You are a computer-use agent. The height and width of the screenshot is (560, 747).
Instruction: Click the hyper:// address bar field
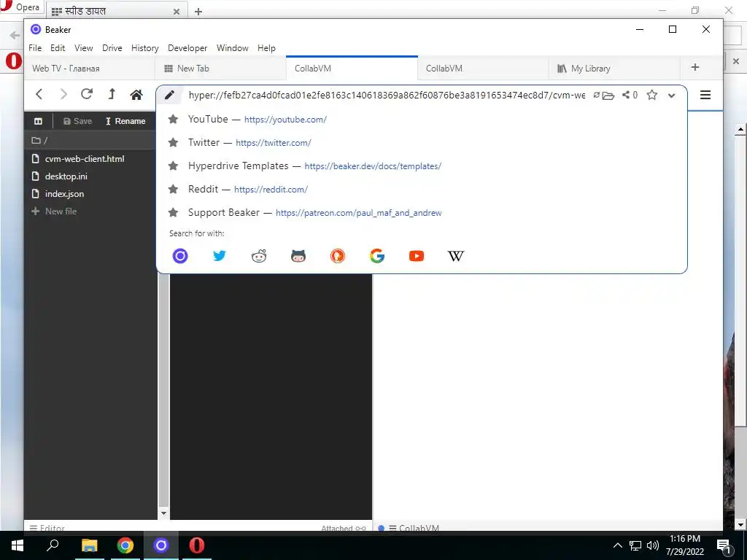click(387, 96)
